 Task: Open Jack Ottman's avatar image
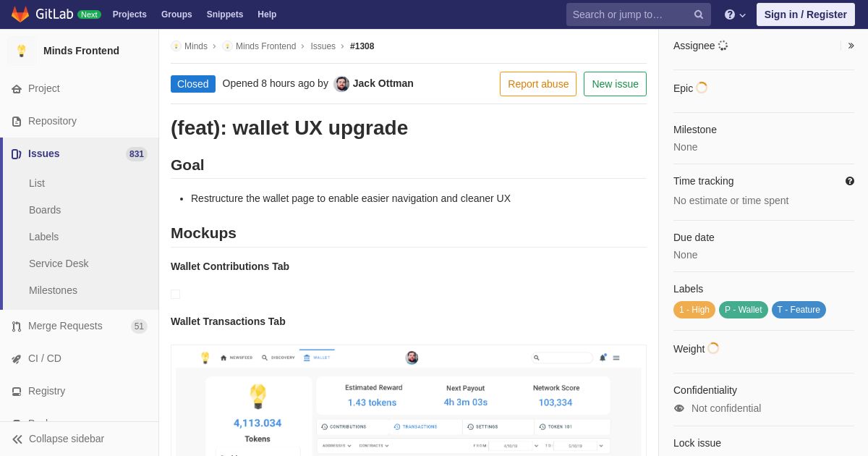(341, 84)
